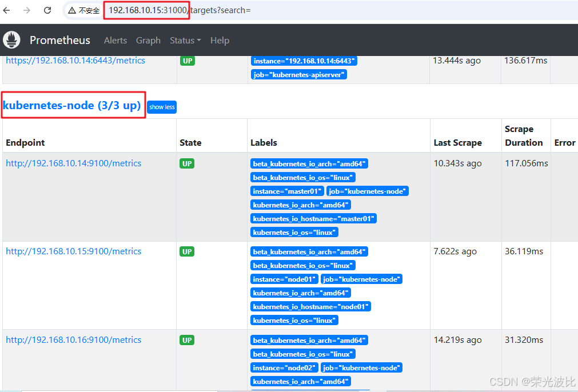Click the 31.320ms scrape duration value
The height and width of the screenshot is (392, 578).
pyautogui.click(x=524, y=339)
